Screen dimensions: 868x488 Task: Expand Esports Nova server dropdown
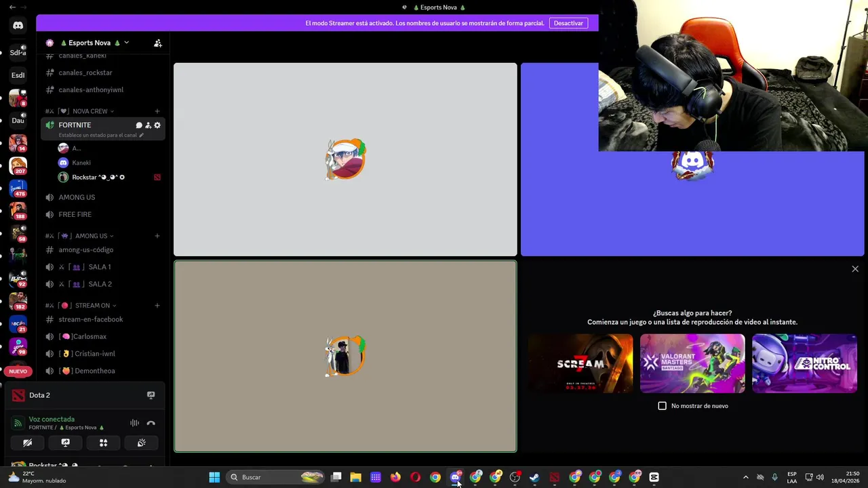tap(126, 43)
